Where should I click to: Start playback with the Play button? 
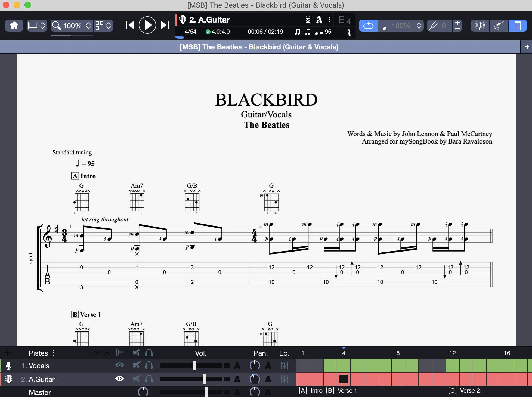click(147, 25)
